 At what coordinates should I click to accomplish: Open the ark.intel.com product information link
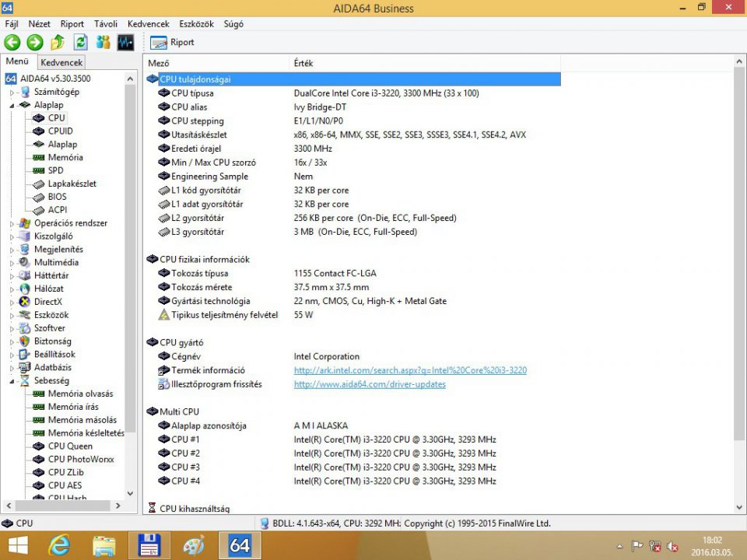pos(410,370)
